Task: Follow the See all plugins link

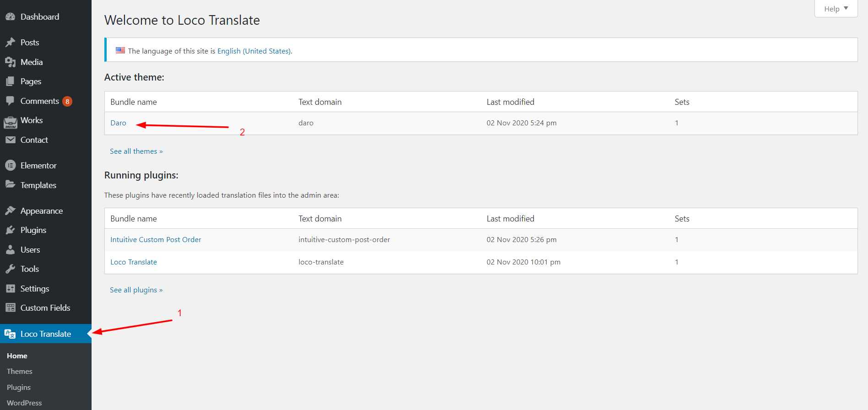Action: [x=136, y=290]
